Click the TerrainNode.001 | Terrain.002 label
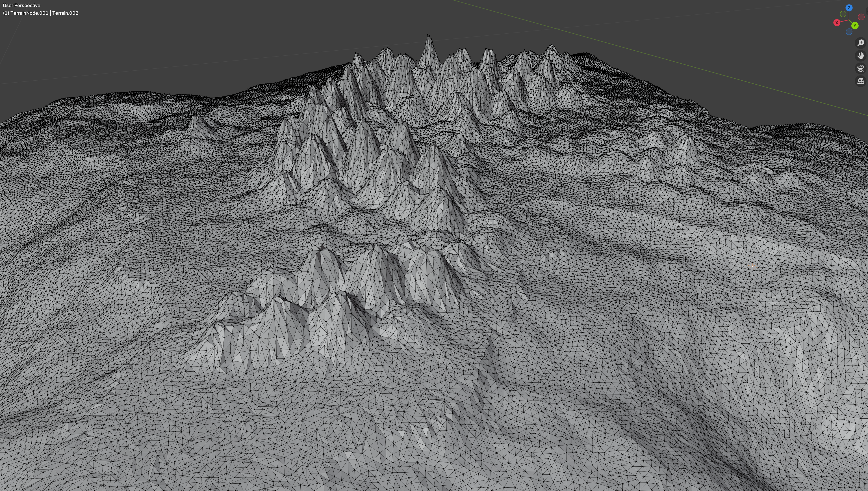Screen dimensions: 868x491 click(40, 13)
